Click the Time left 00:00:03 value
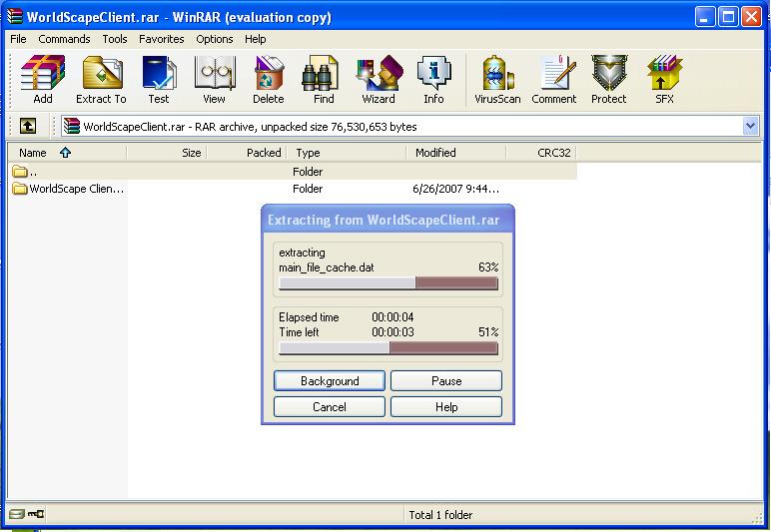The width and height of the screenshot is (771, 532). click(392, 332)
